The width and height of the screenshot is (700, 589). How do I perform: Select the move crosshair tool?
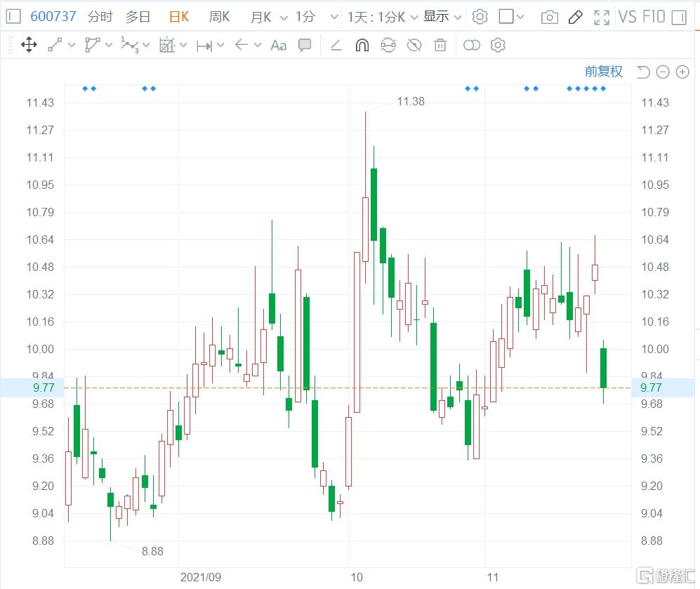(29, 45)
